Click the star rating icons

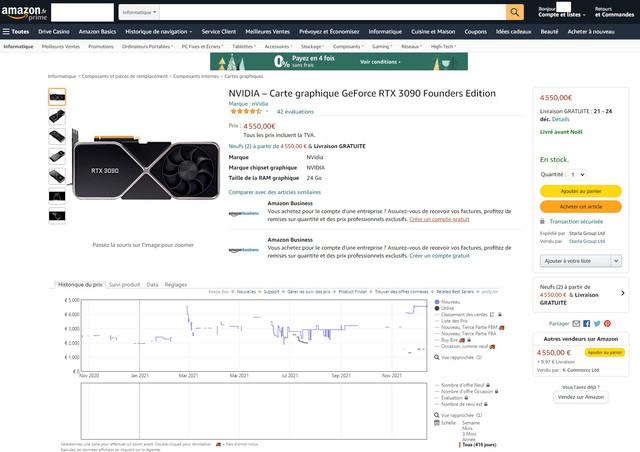[x=246, y=111]
